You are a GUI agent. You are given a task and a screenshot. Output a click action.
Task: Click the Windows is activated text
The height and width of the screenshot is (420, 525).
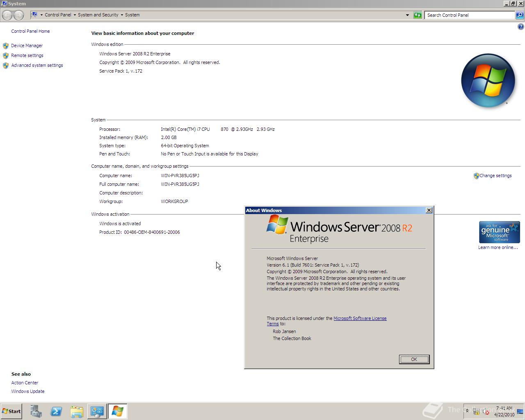120,224
